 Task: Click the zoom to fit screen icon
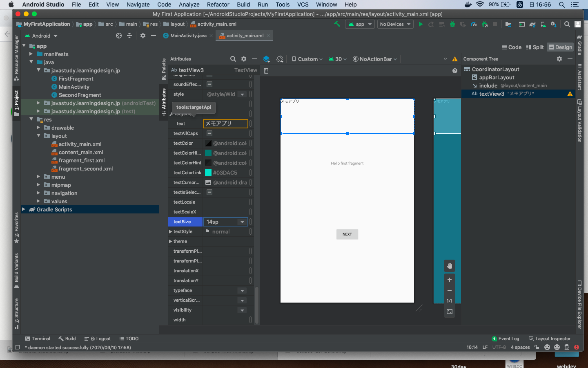pyautogui.click(x=450, y=312)
